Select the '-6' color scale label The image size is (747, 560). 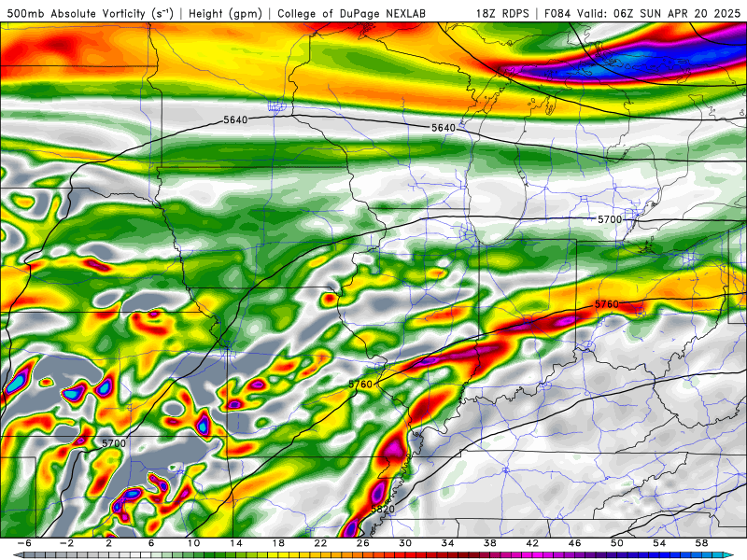click(24, 543)
